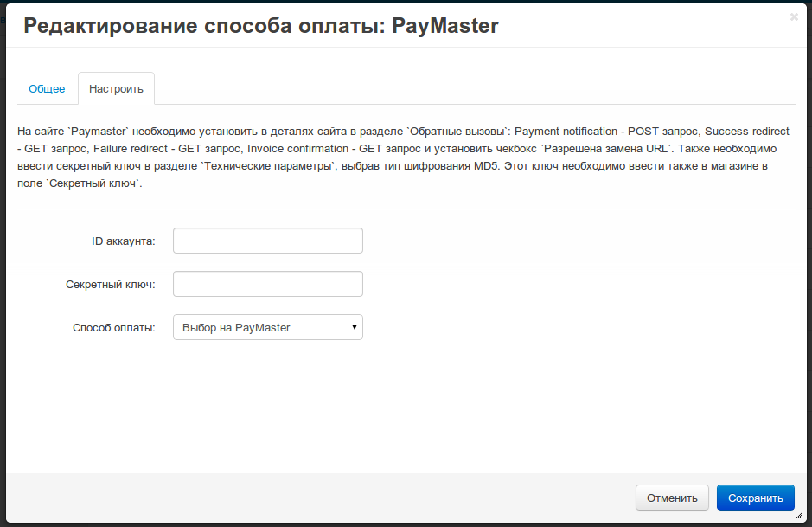Click the Выбор на PayMaster selected value
The image size is (812, 527).
coord(236,328)
